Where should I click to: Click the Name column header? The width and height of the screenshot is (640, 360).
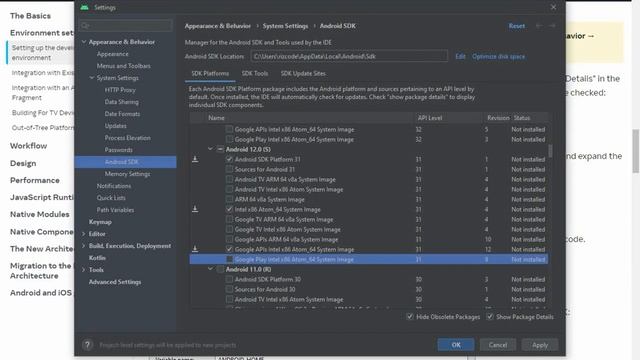(x=216, y=118)
